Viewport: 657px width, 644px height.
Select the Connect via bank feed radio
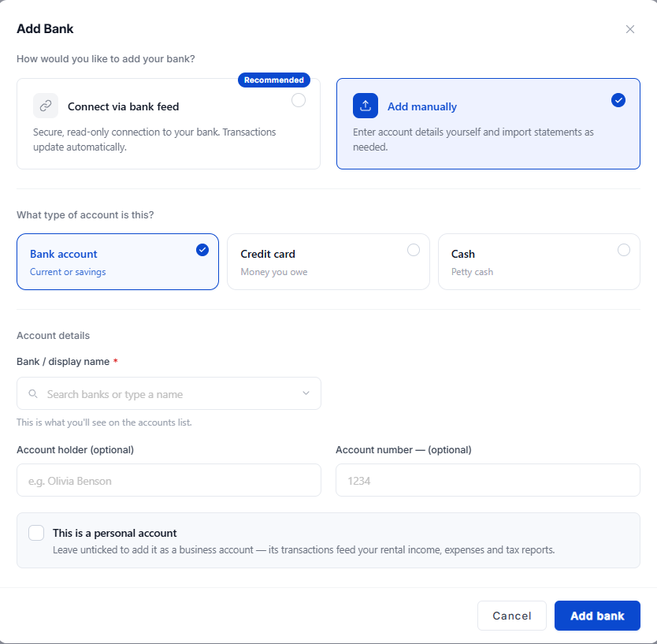click(299, 100)
